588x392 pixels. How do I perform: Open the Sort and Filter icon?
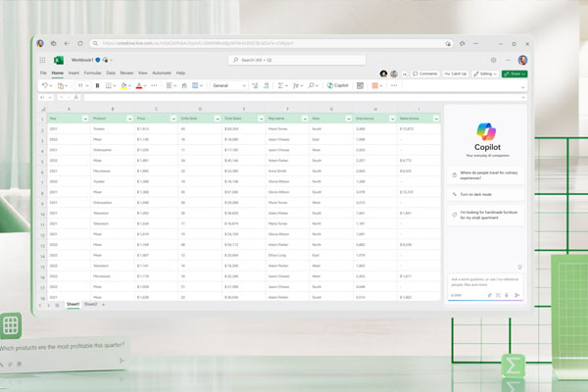[296, 85]
